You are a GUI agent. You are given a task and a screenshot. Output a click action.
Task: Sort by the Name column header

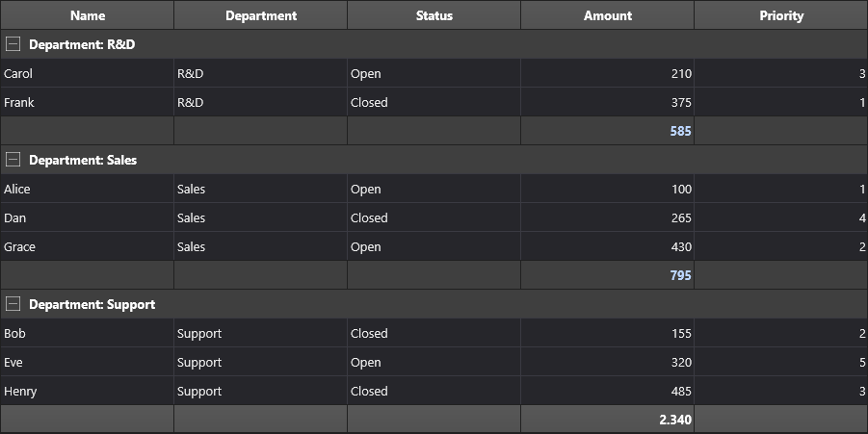(87, 15)
